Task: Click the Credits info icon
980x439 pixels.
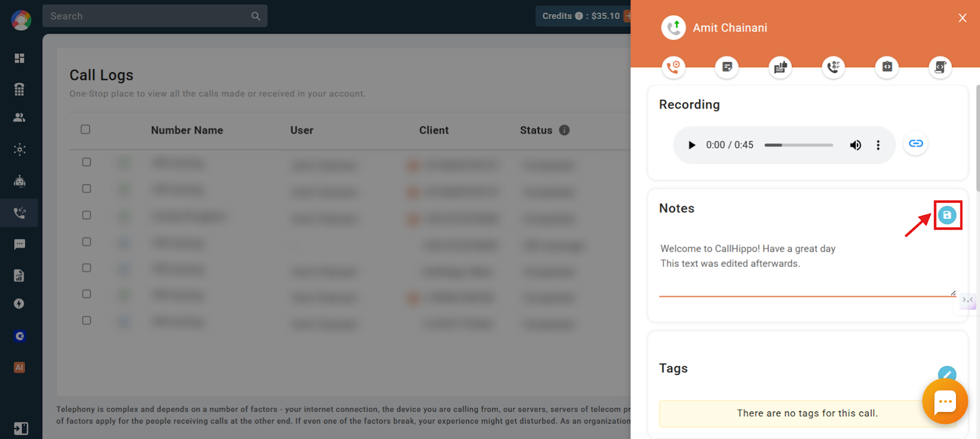Action: (x=579, y=16)
